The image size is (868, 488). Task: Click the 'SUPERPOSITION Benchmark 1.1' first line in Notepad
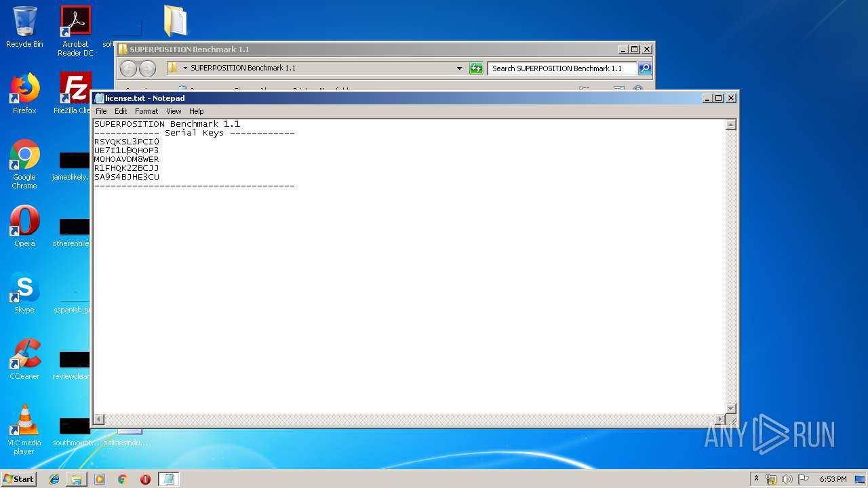tap(167, 124)
